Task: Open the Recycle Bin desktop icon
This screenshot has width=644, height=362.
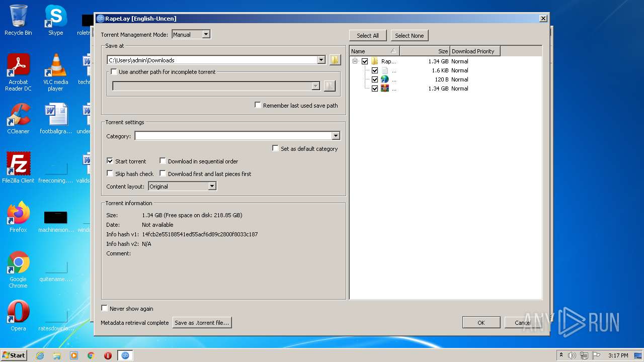Action: (18, 20)
